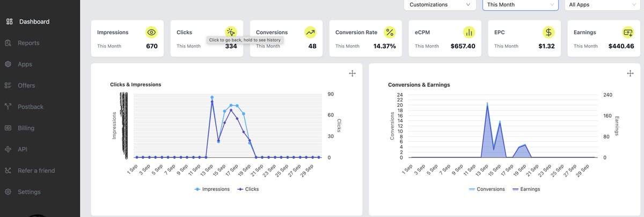Click the Impressions eye icon
This screenshot has width=644, height=217.
coord(152,32)
